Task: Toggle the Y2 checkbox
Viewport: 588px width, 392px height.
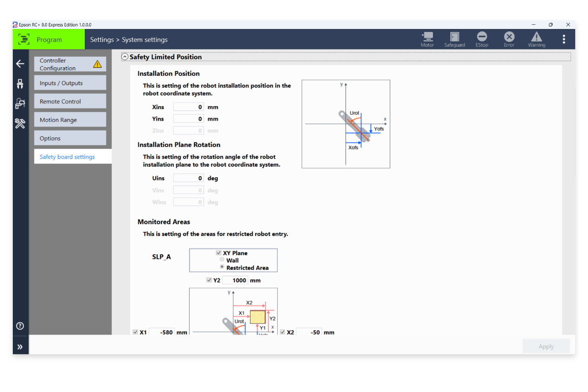Action: point(209,280)
